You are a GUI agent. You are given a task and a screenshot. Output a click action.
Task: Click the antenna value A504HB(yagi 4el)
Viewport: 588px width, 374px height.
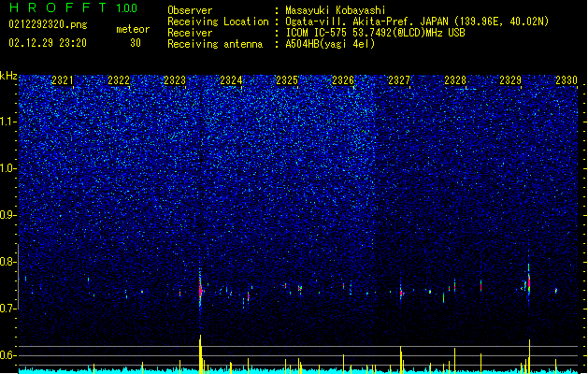[330, 44]
